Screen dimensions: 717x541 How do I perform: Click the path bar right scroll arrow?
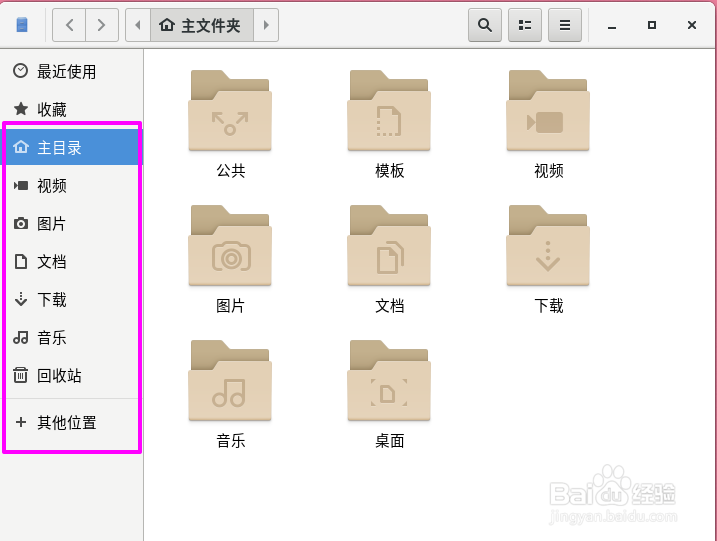click(266, 25)
